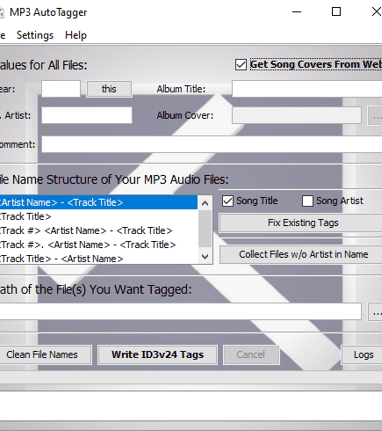The width and height of the screenshot is (382, 431).
Task: Click the Album Cover path field
Action: coord(297,115)
